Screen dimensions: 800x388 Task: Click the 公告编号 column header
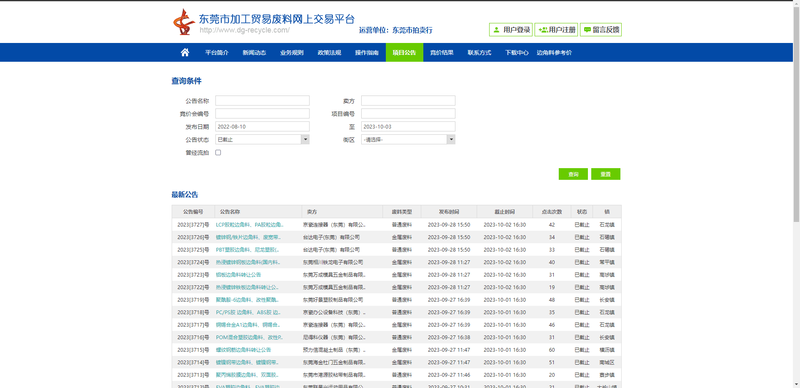[193, 212]
